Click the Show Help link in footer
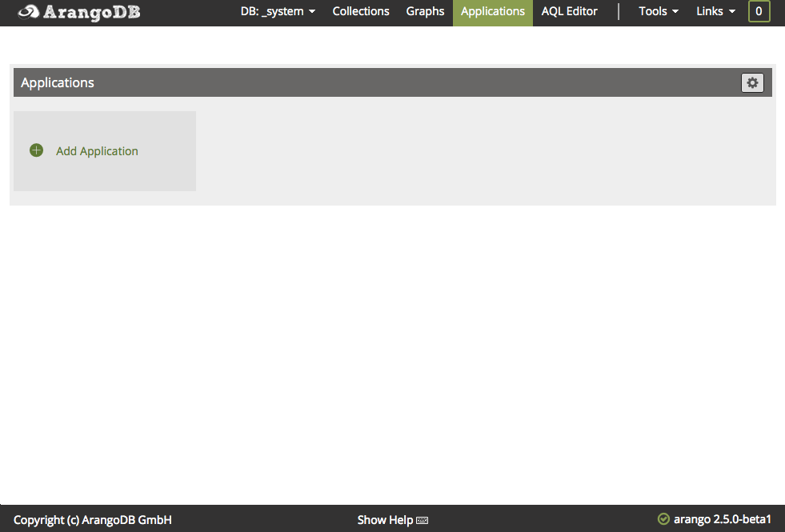 pos(385,520)
